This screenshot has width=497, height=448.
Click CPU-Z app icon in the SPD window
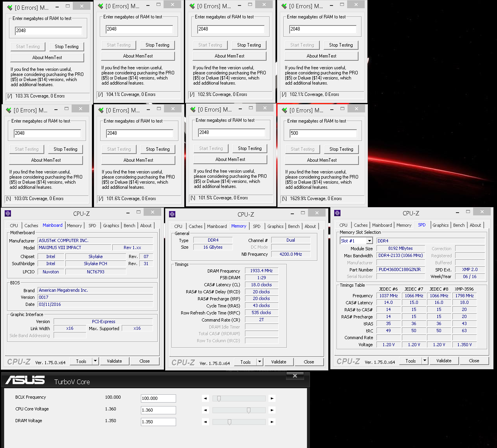coord(337,213)
